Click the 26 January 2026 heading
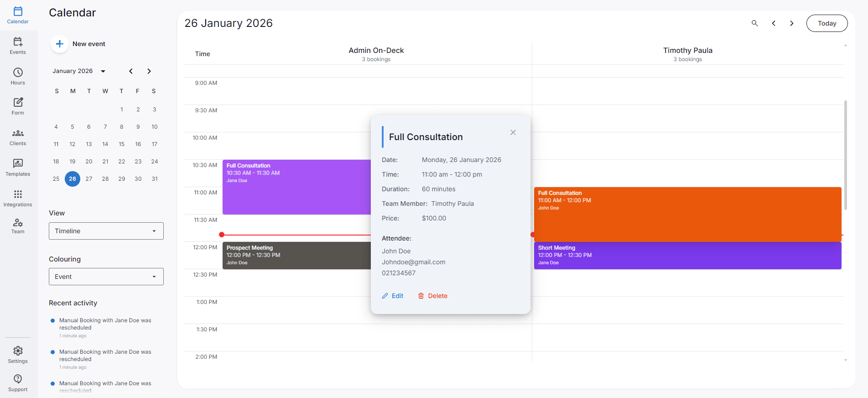The width and height of the screenshot is (868, 398). 229,23
